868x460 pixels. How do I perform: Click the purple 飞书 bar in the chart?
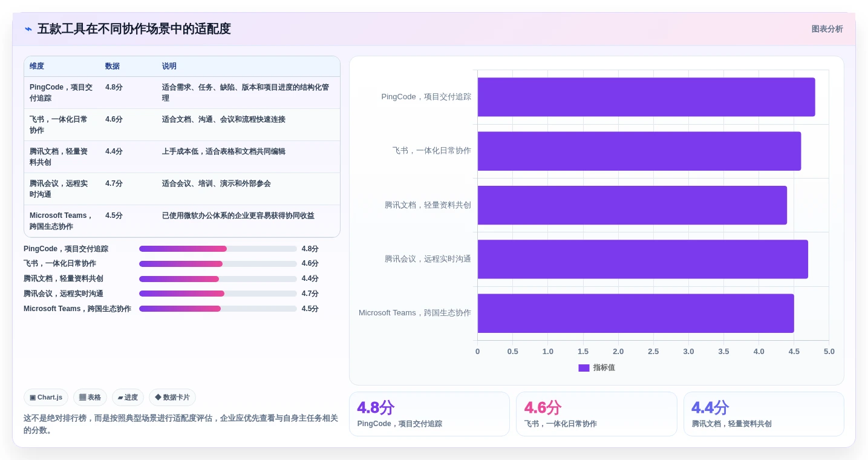639,151
